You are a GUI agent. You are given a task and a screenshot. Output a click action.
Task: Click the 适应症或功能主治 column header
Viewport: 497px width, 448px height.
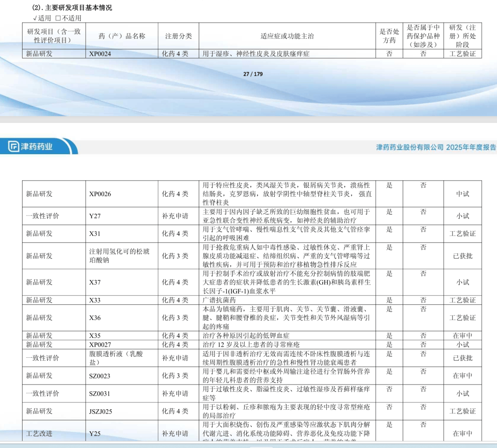tap(287, 36)
